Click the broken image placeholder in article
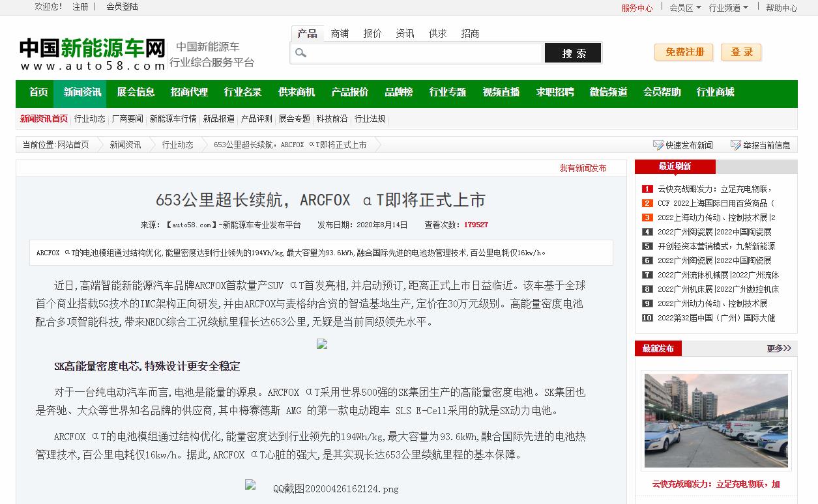Screen dimensions: 818x504 (322, 344)
